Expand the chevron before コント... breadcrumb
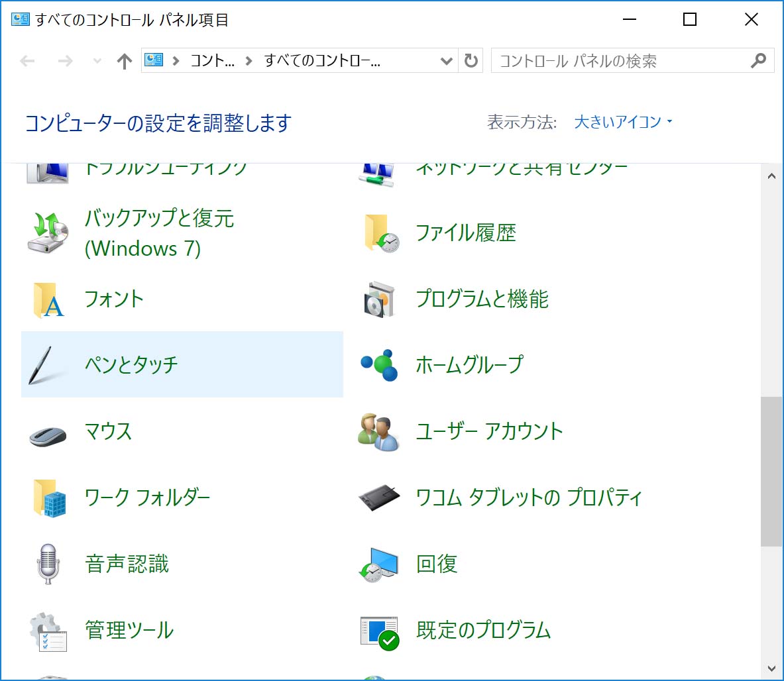 click(176, 61)
